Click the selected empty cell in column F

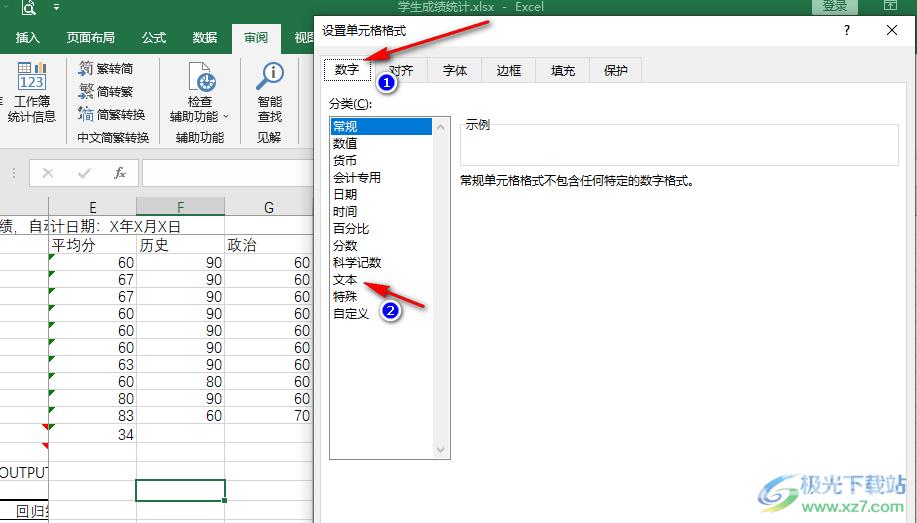[180, 490]
